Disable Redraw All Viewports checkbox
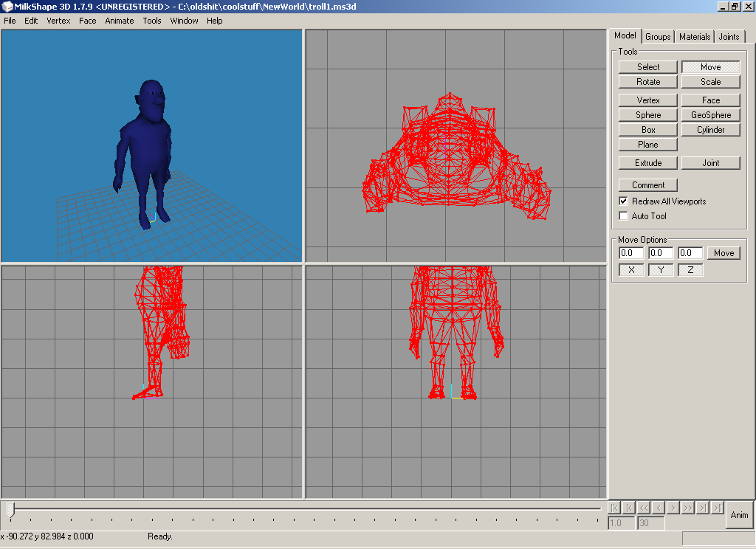Screen dimensions: 756x549 click(x=624, y=201)
